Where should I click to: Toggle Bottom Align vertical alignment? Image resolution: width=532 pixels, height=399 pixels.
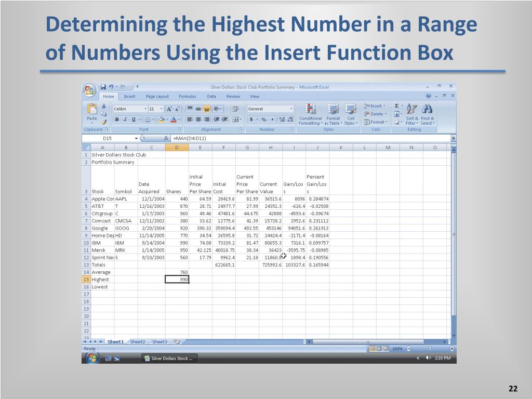(206, 109)
